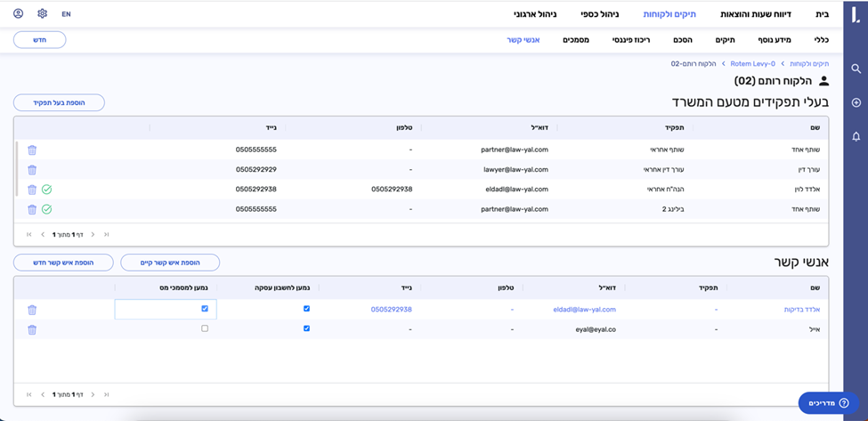Click the הוספת בעל תפקיד button
The width and height of the screenshot is (868, 421).
[x=59, y=102]
